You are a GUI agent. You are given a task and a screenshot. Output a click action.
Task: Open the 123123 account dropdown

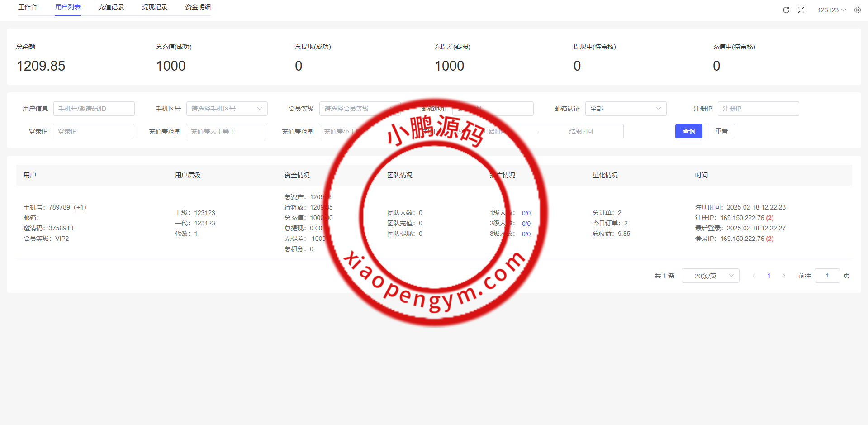coord(831,10)
